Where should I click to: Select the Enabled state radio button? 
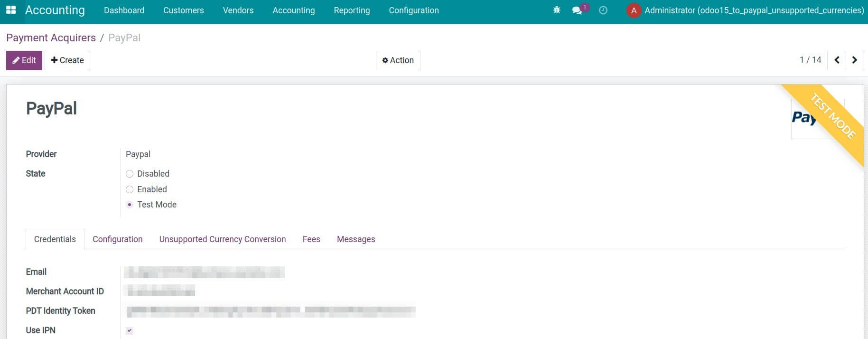[130, 189]
